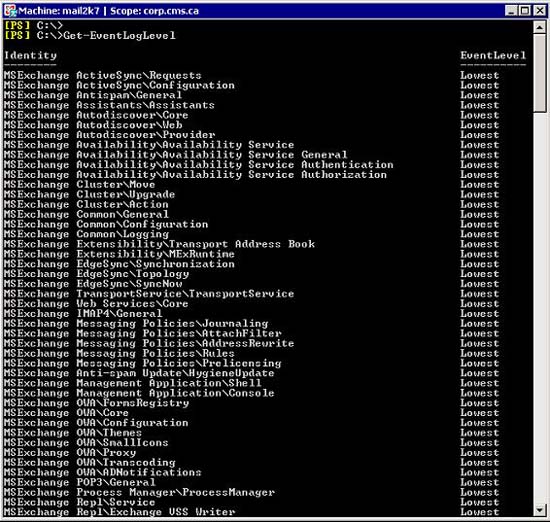Image resolution: width=550 pixels, height=522 pixels.
Task: Click the EventLevel column header
Action: 493,55
